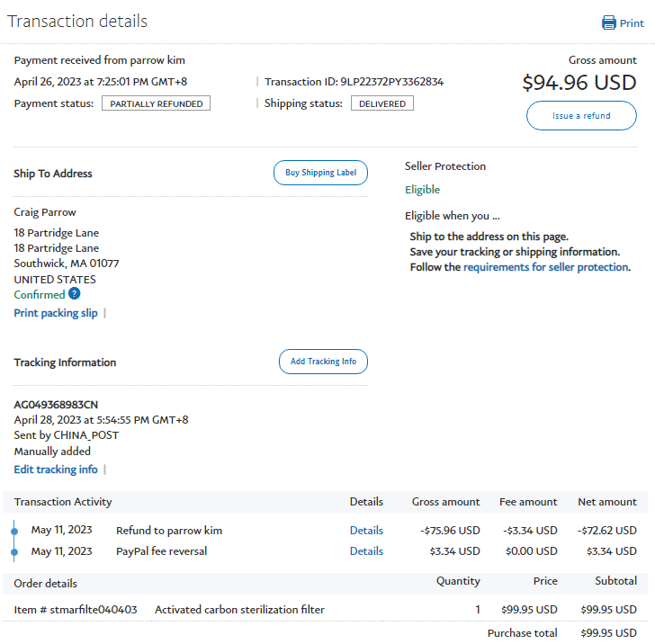Click the DELIVERED shipping status badge
This screenshot has height=644, width=655.
[382, 103]
